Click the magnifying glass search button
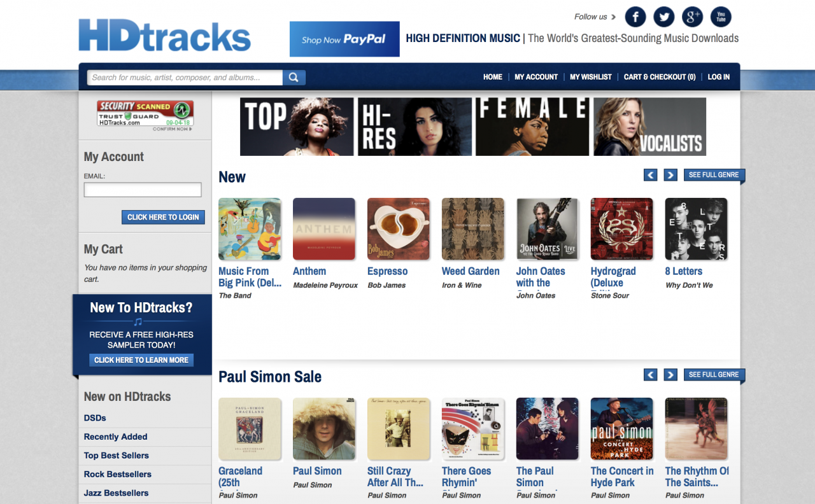The height and width of the screenshot is (504, 815). (294, 78)
